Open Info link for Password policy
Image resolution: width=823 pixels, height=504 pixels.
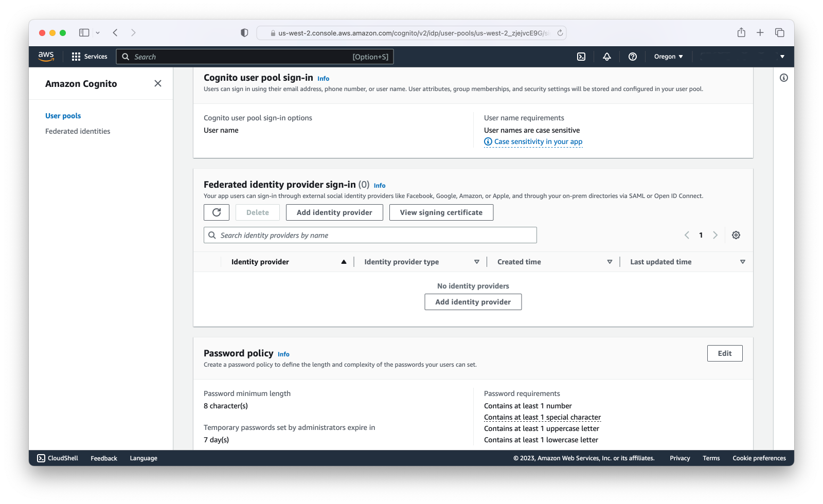[283, 354]
